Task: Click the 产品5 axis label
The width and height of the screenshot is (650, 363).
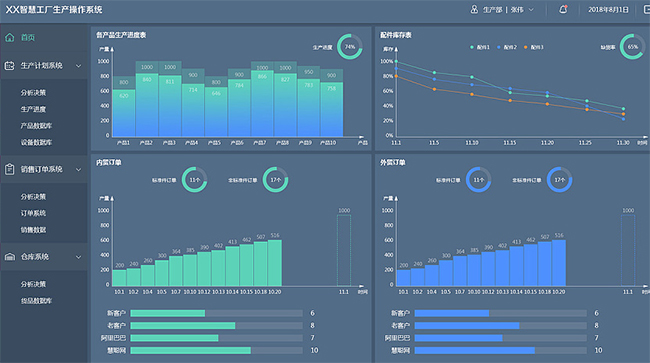Action: click(214, 143)
